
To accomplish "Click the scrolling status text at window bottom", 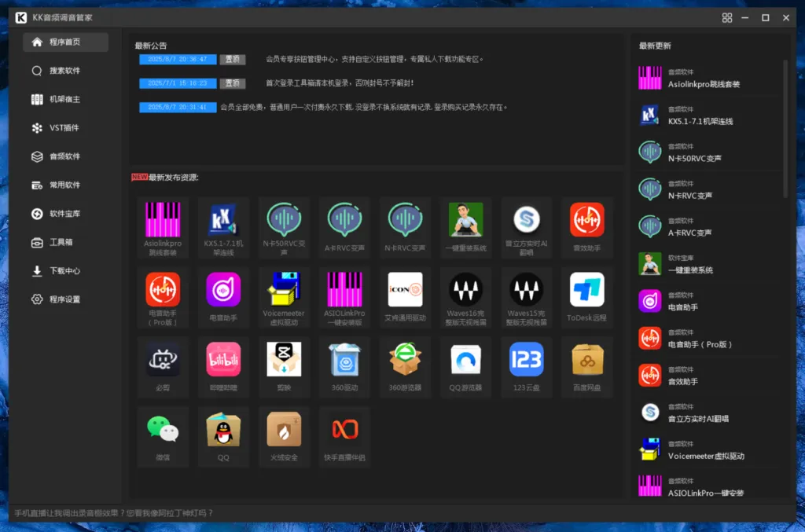I will [x=113, y=513].
